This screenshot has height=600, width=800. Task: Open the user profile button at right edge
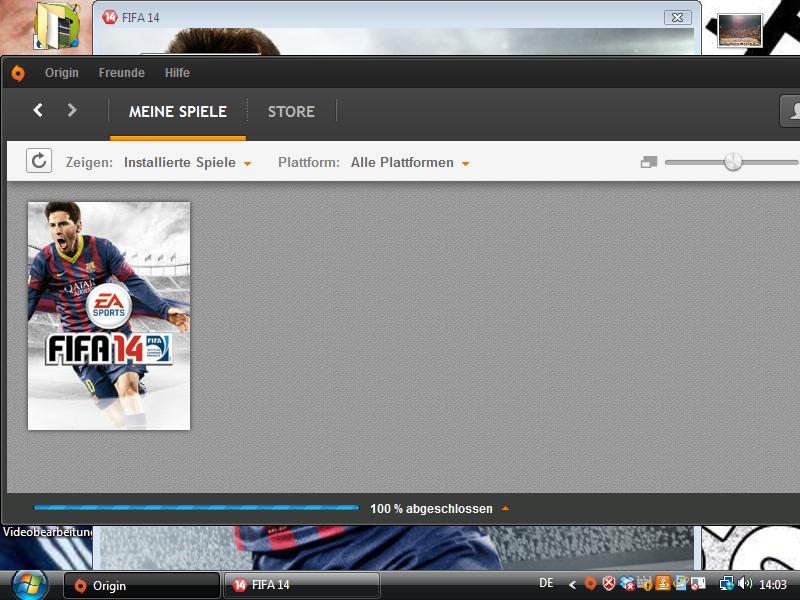[790, 111]
